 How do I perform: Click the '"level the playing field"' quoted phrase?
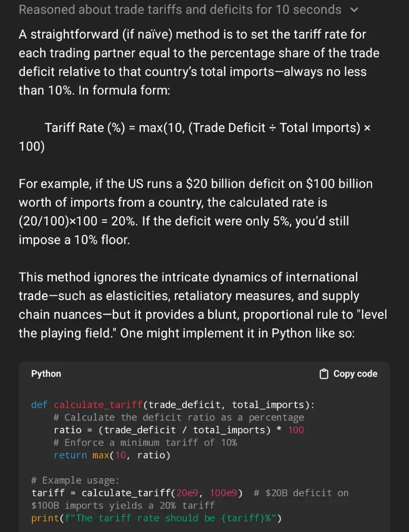coord(203,324)
